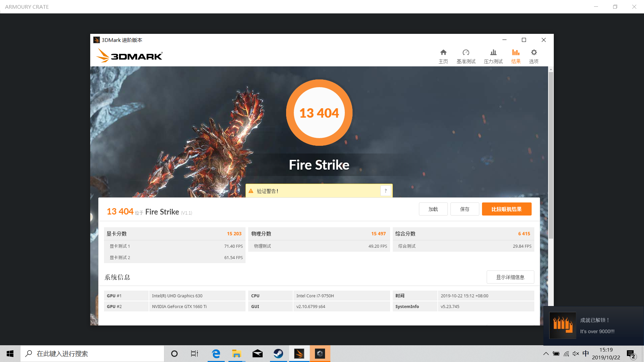Open Mail app from taskbar
This screenshot has width=644, height=362.
(257, 354)
